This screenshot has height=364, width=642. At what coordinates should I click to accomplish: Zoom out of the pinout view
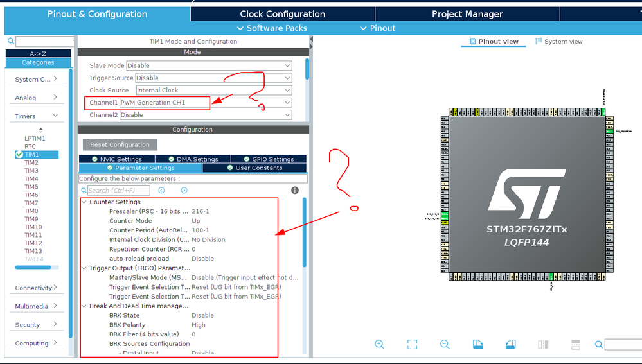(445, 344)
